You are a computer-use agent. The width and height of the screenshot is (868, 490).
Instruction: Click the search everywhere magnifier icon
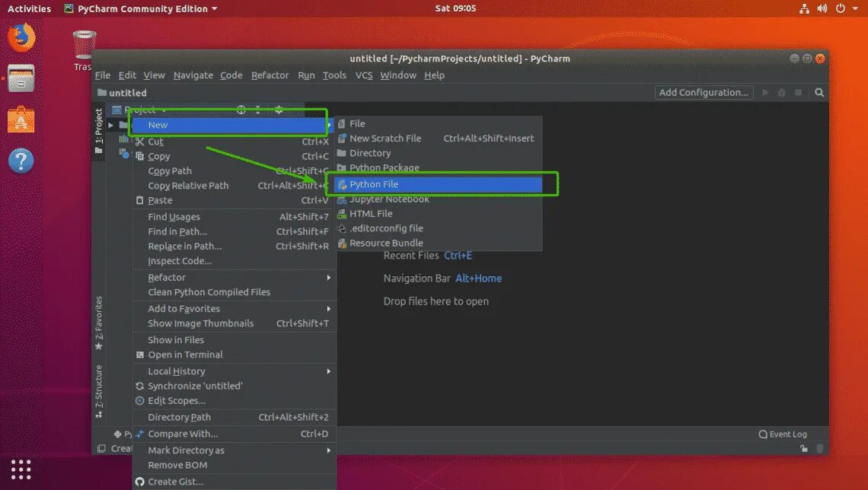pyautogui.click(x=819, y=92)
